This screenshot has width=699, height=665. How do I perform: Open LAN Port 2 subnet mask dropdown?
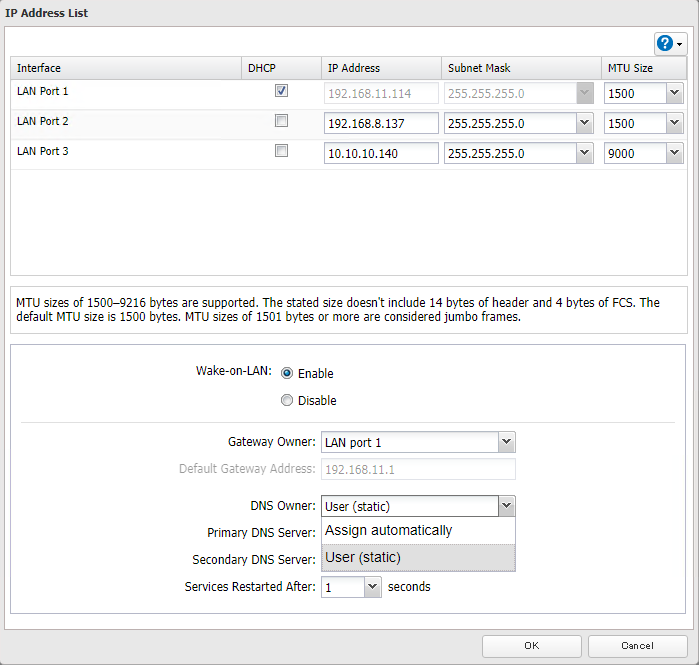(584, 123)
